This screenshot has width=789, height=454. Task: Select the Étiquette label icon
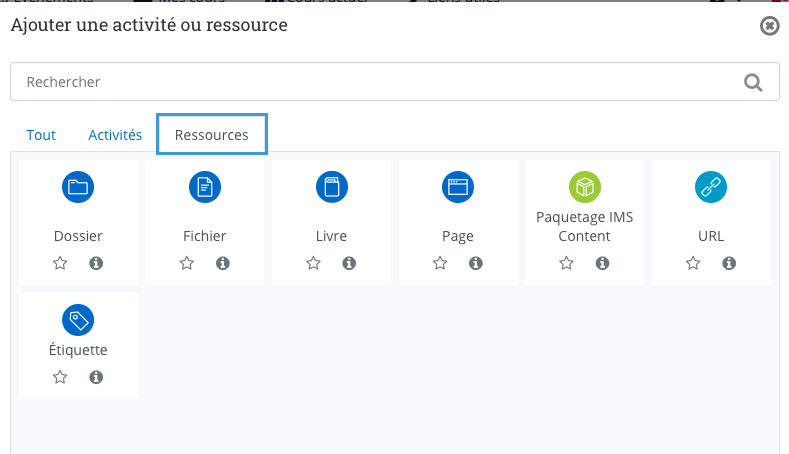78,320
